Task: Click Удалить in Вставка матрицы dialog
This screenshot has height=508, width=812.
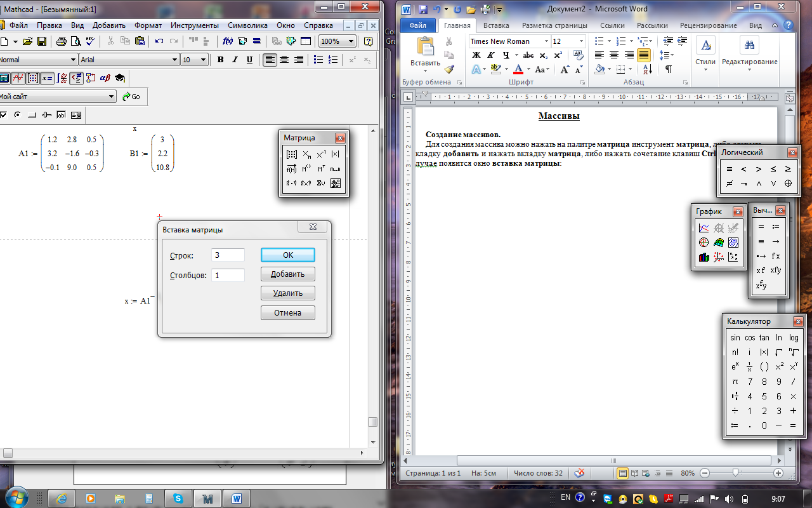Action: click(288, 293)
